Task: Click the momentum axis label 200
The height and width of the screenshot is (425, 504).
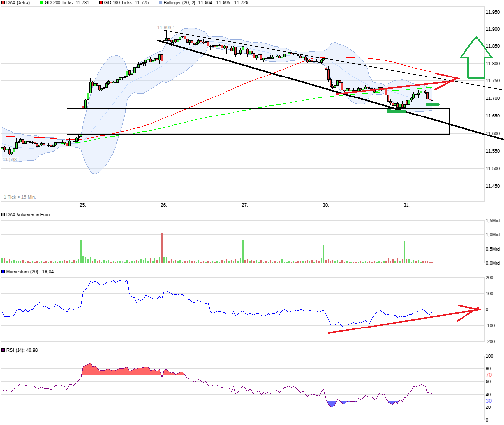Action: [489, 278]
